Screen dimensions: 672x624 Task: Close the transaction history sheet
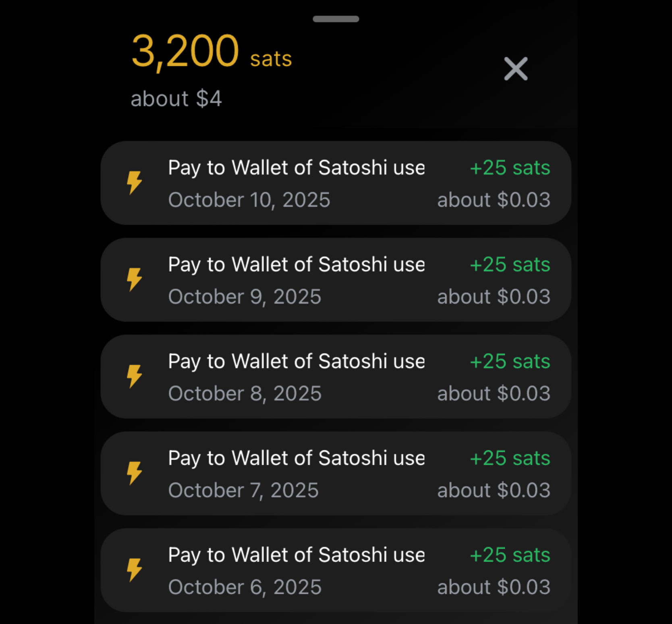516,69
